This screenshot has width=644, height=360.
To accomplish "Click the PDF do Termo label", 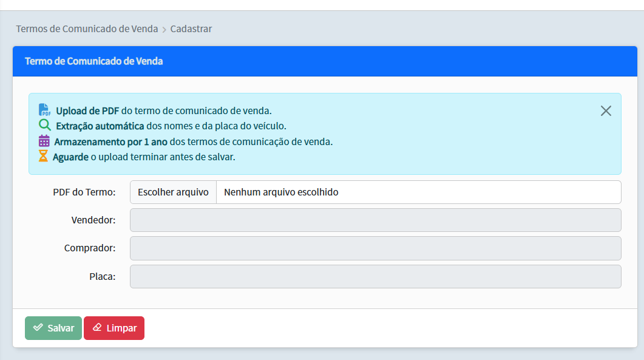I will coord(83,191).
